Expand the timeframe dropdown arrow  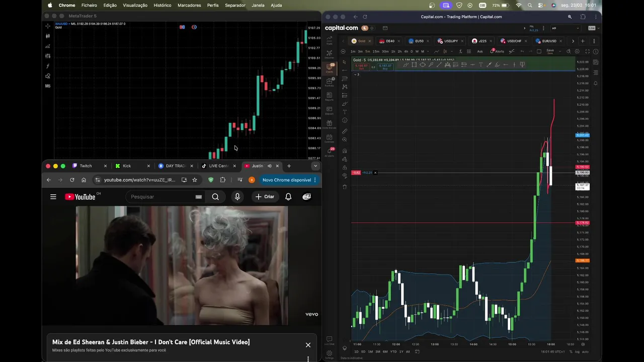pos(428,51)
